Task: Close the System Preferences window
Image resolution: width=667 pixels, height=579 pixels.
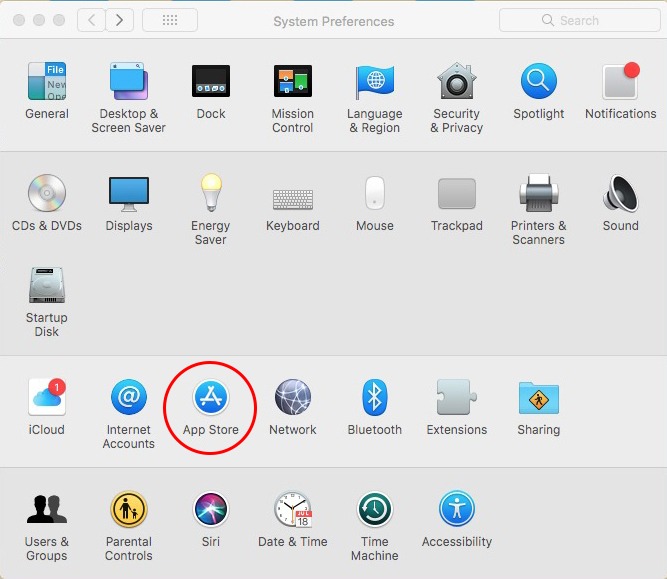Action: [19, 20]
